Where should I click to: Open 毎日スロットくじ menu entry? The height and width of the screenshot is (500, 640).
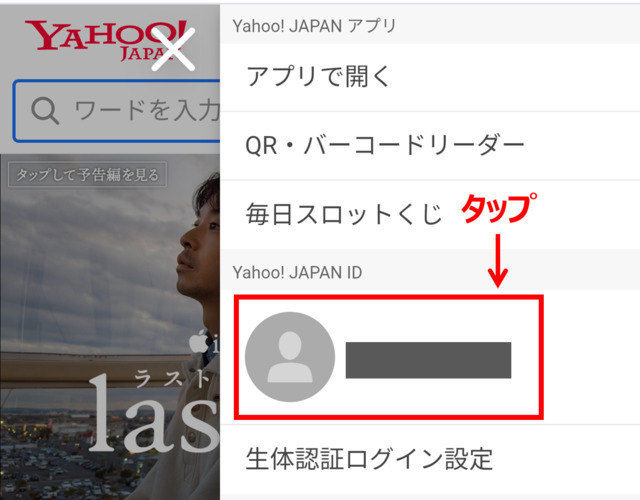coord(430,214)
